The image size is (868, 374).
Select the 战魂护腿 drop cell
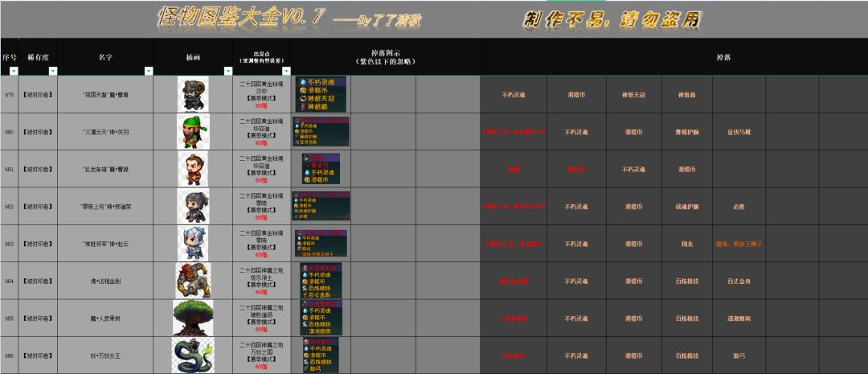(x=687, y=206)
